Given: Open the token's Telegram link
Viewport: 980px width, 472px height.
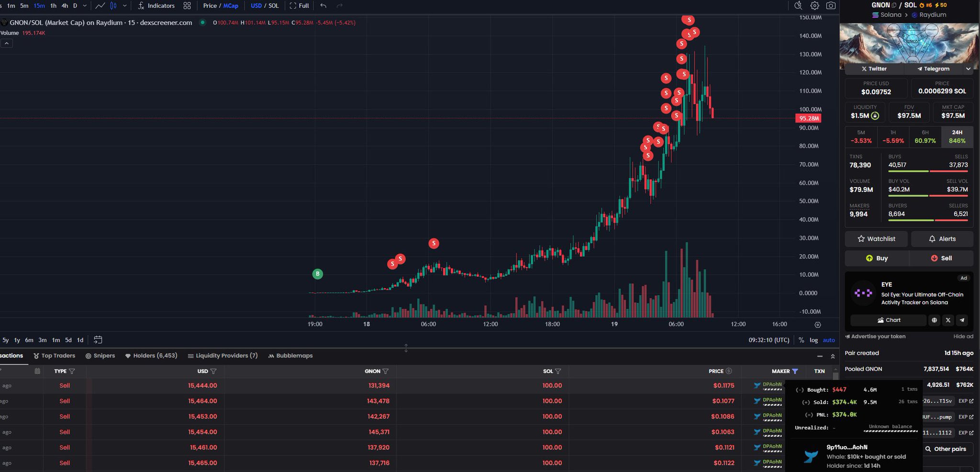Looking at the screenshot, I should tap(933, 69).
